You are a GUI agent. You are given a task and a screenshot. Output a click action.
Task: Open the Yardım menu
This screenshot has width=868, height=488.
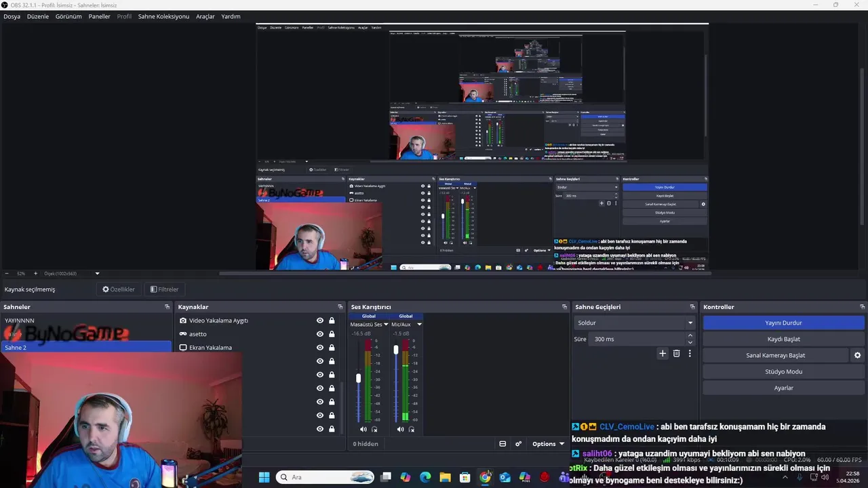[x=231, y=16]
